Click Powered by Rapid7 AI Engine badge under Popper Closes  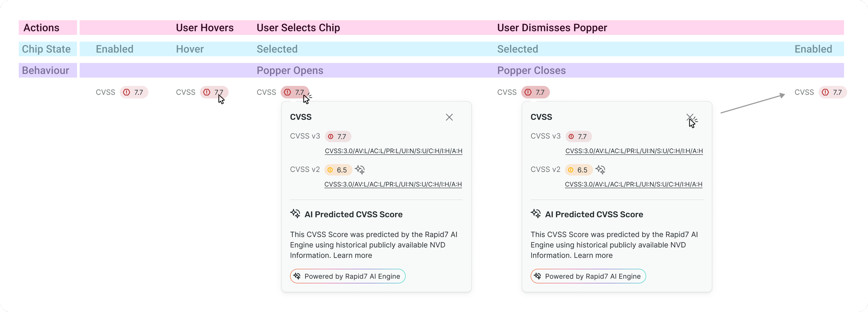[x=588, y=276]
